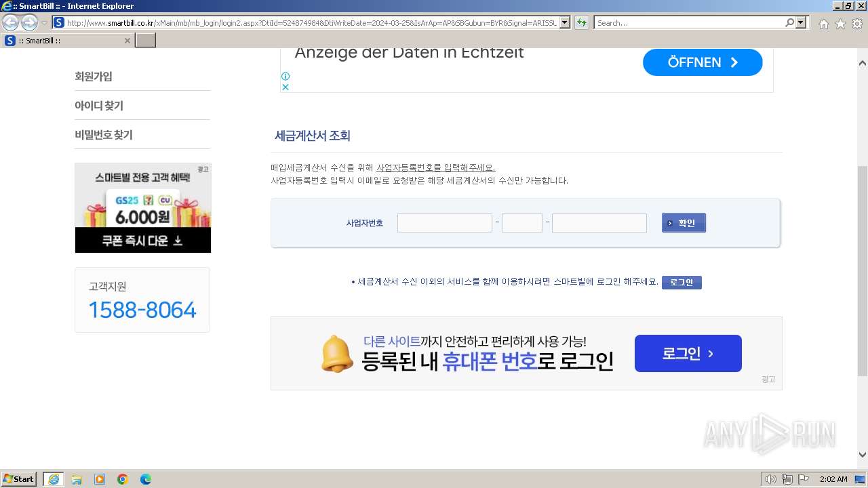Go to the browser Home icon
The image size is (868, 488).
[823, 24]
